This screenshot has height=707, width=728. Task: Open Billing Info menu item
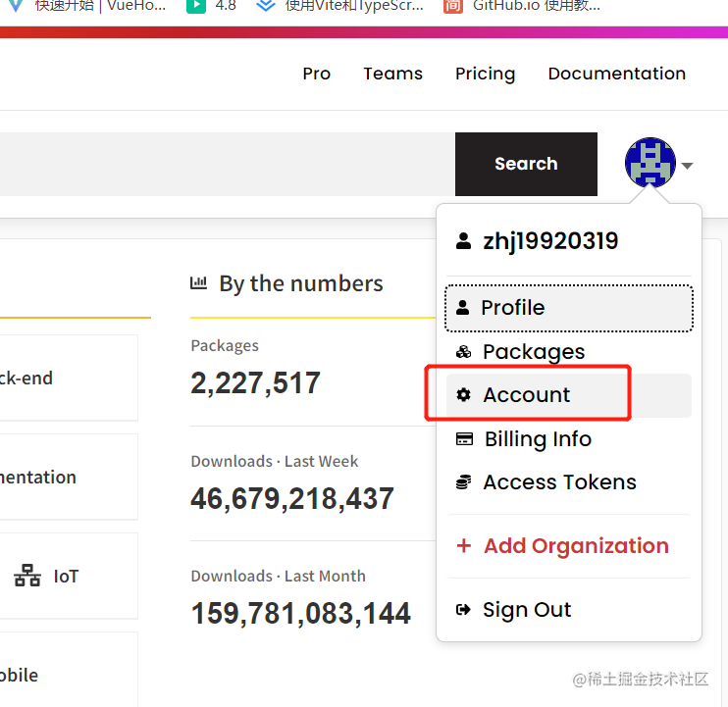pyautogui.click(x=569, y=439)
